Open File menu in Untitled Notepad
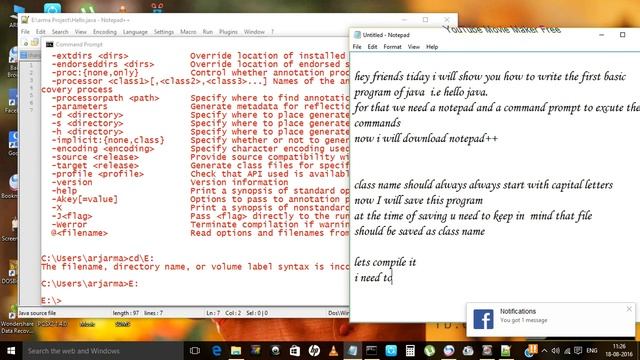Screen dimensions: 640x360 357,47
